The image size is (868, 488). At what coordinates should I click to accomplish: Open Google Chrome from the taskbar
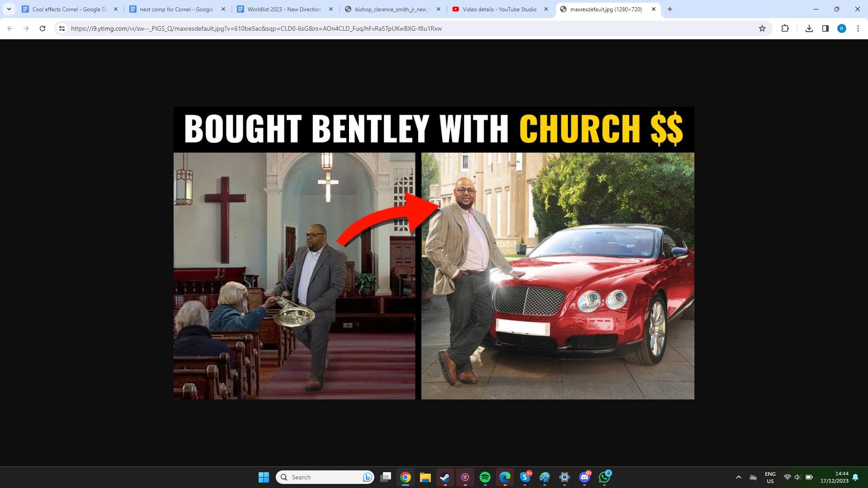pos(406,477)
